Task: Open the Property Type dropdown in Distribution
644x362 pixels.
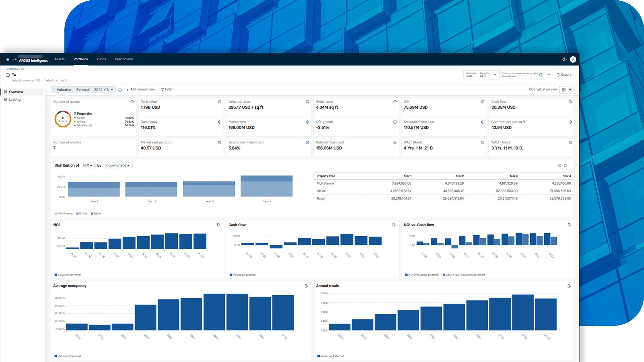Action: 117,165
